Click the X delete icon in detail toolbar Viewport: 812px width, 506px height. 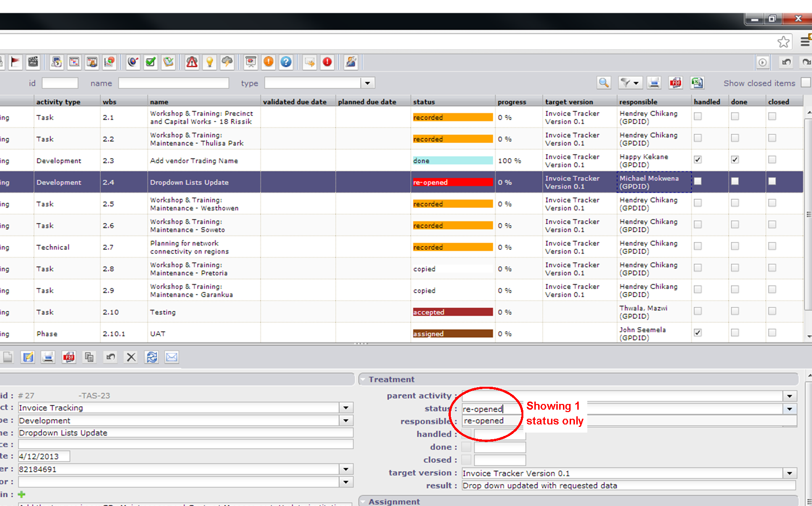[x=131, y=357]
